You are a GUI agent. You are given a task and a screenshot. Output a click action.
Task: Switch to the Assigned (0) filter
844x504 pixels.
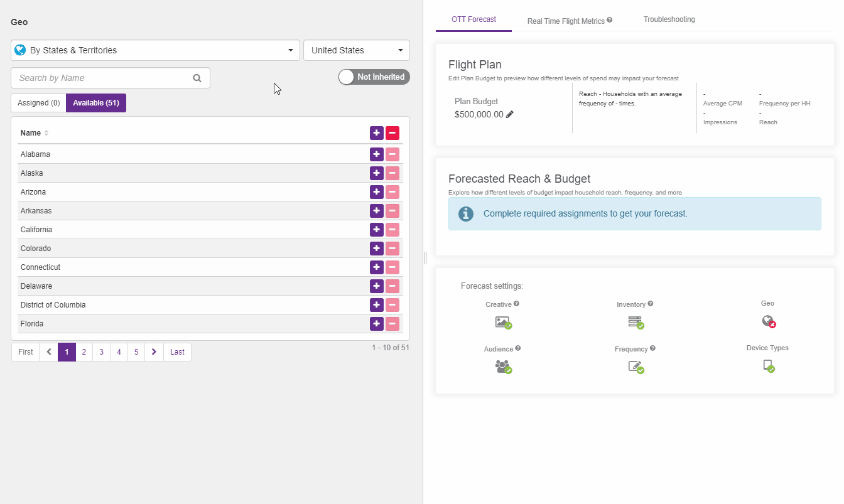[x=38, y=102]
